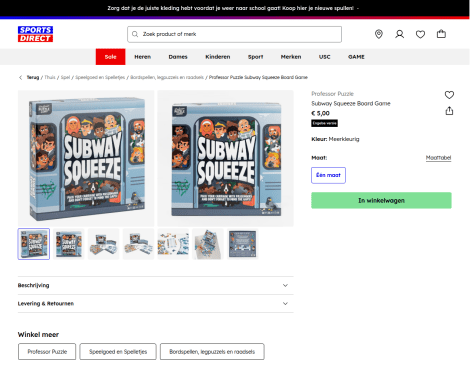The image size is (475, 380).
Task: Select the fifth thumbnail with game pieces
Action: coord(173,244)
